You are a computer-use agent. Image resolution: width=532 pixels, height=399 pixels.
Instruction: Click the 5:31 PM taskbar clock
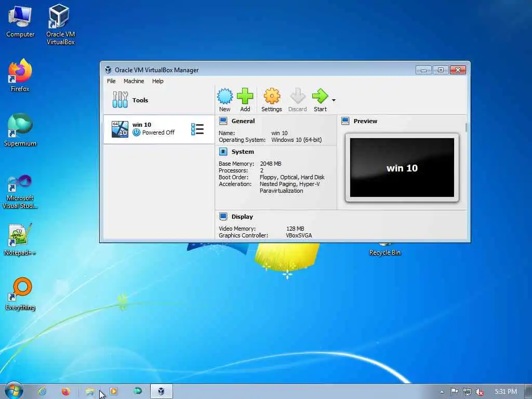coord(506,392)
